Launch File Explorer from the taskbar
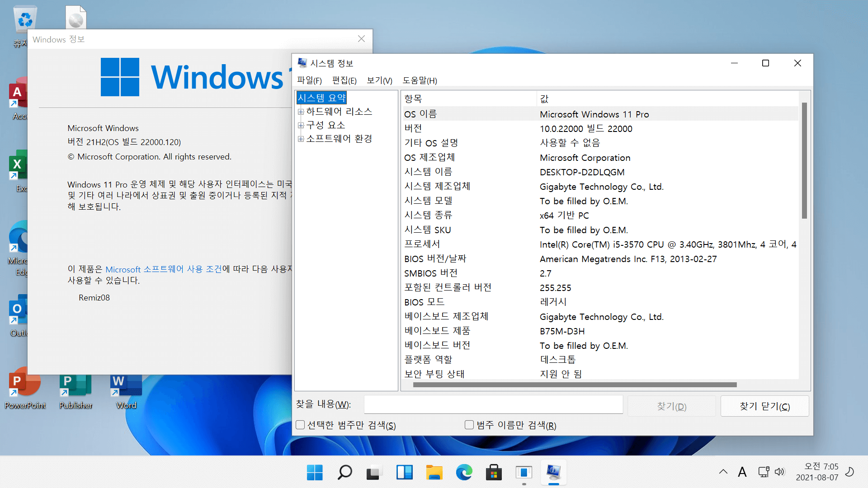This screenshot has width=868, height=488. point(434,473)
